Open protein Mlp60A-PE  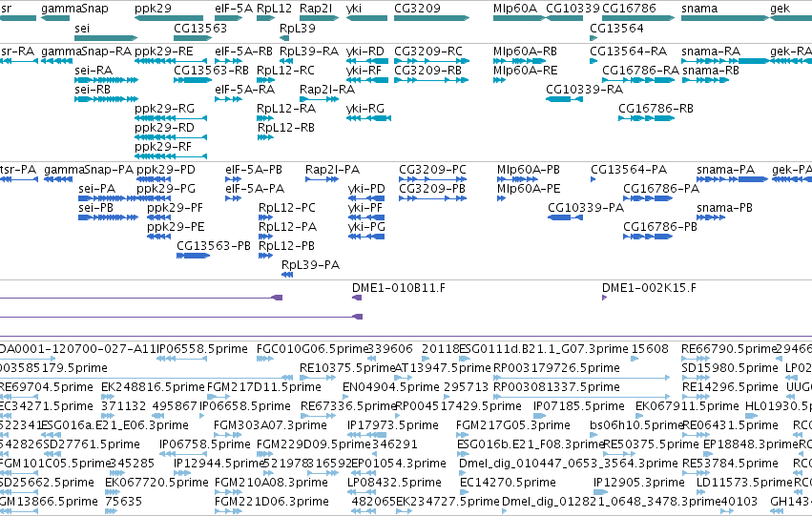(529, 189)
